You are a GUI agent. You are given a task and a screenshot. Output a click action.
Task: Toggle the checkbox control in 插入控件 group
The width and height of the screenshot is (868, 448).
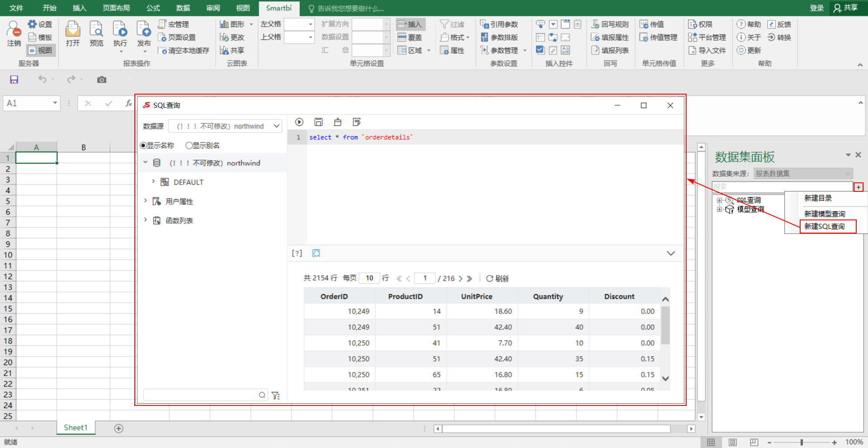[x=540, y=50]
